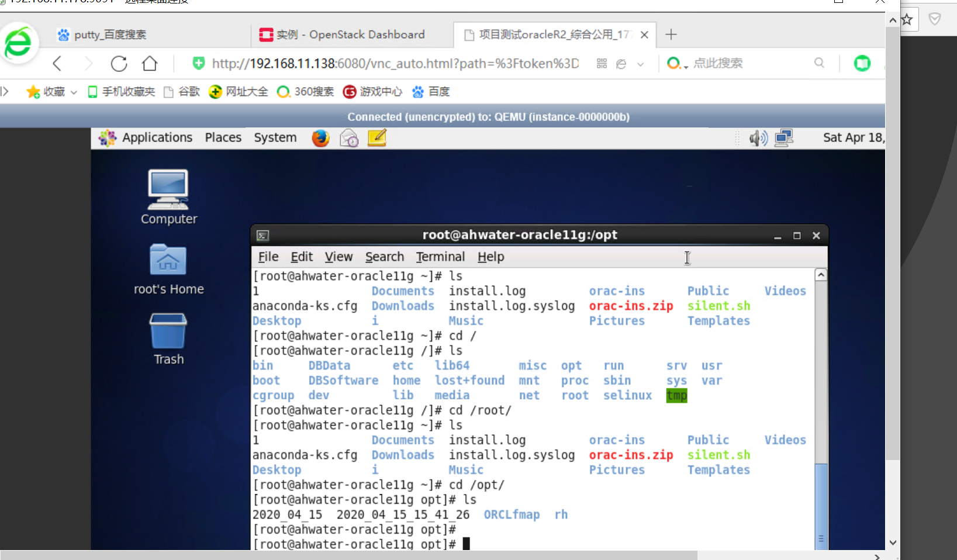Click the URL address field

point(395,63)
